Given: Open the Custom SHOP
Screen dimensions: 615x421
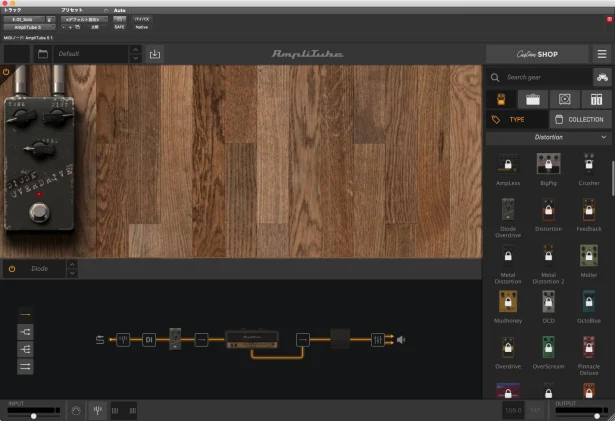Looking at the screenshot, I should click(x=537, y=54).
